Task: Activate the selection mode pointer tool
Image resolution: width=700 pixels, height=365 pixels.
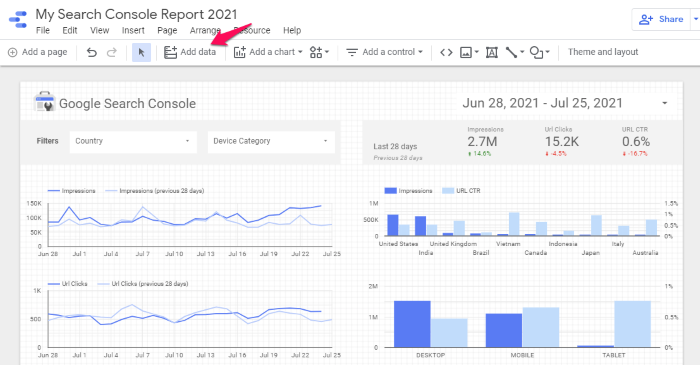Action: pos(142,52)
